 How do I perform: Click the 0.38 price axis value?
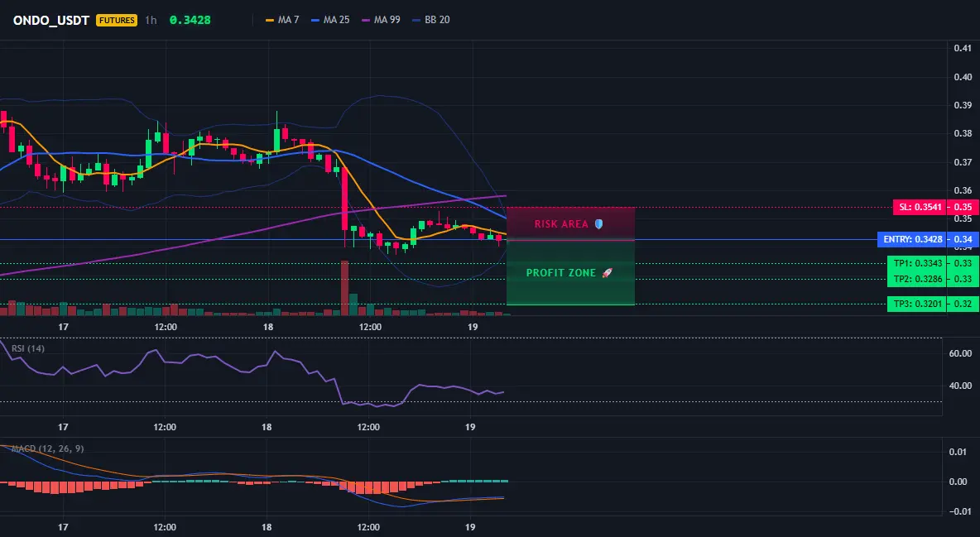coord(963,133)
